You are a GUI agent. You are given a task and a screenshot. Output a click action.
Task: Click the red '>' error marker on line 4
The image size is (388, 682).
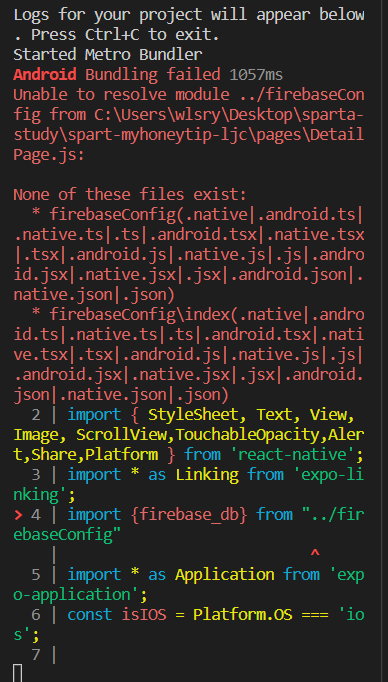(x=18, y=515)
